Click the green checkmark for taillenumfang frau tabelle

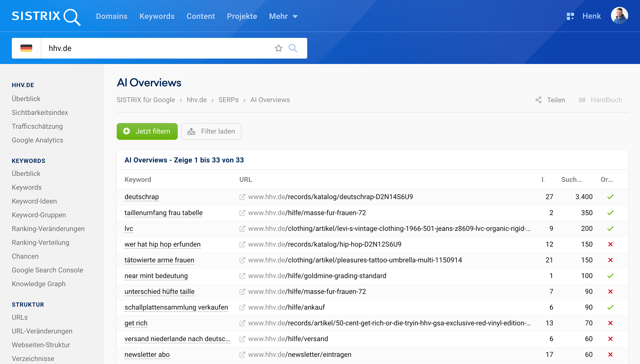coord(611,213)
